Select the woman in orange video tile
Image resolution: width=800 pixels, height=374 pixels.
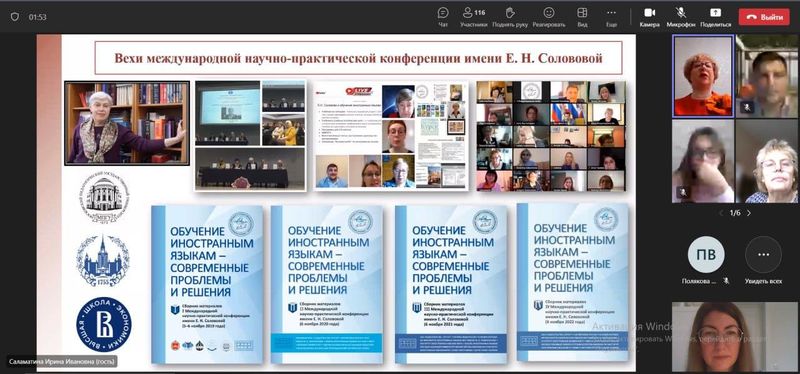[x=703, y=77]
